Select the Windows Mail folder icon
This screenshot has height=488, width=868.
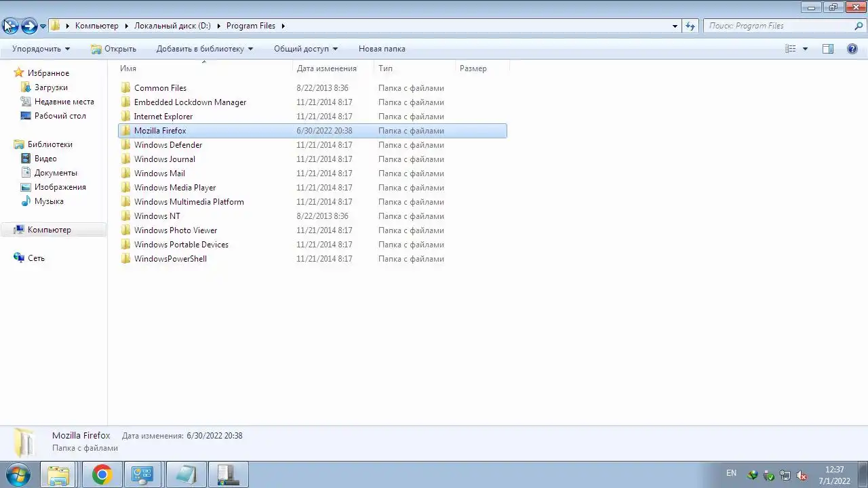[x=125, y=174]
